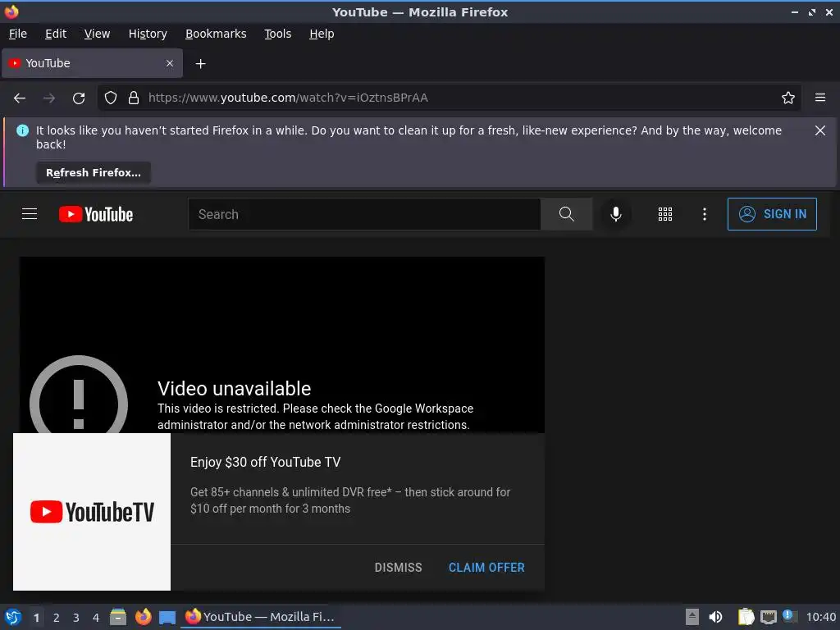840x630 pixels.
Task: Switch to workspace 4 in taskbar
Action: [96, 618]
